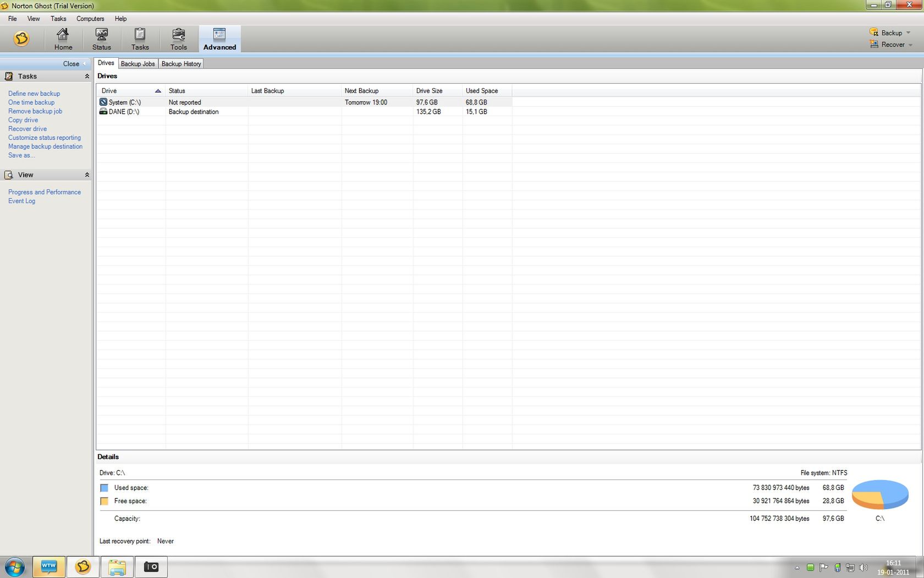The height and width of the screenshot is (578, 924).
Task: Open the WTW app in taskbar
Action: 49,567
